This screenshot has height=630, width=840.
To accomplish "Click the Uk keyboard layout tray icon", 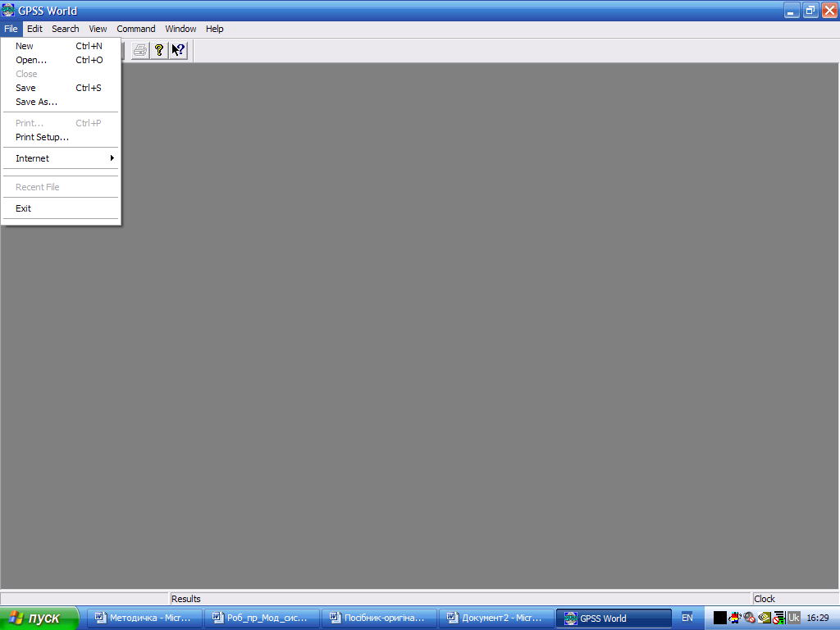I will pos(794,618).
